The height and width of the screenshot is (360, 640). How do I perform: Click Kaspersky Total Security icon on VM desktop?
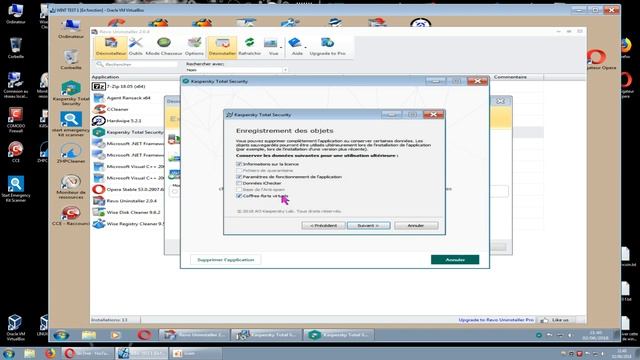coord(71,93)
